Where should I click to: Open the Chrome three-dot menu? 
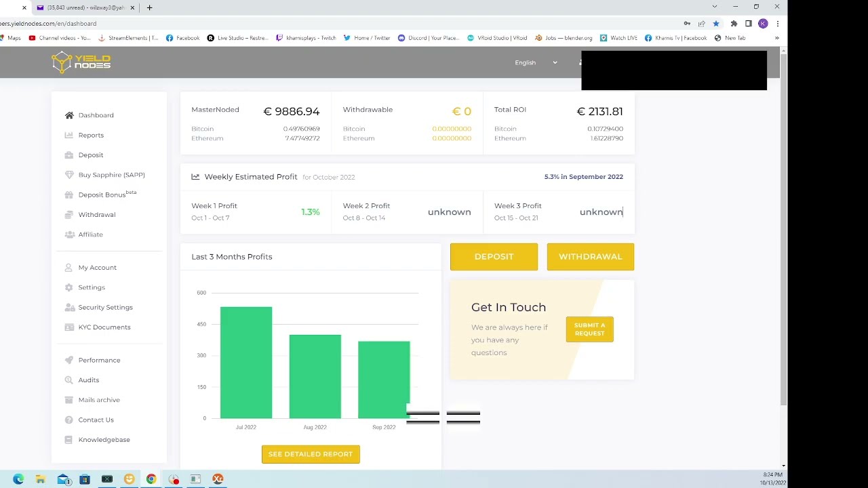(x=777, y=23)
